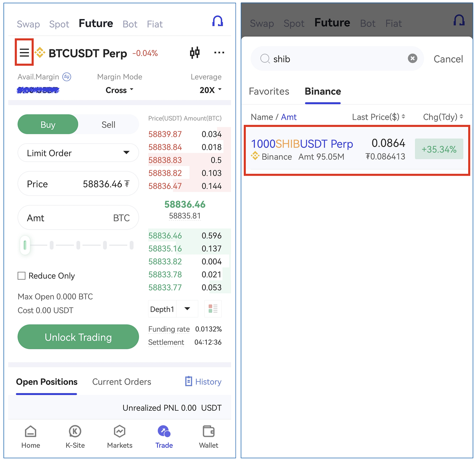Viewport: 476px width, 462px height.
Task: Open K-Site in bottom navigation
Action: (75, 437)
